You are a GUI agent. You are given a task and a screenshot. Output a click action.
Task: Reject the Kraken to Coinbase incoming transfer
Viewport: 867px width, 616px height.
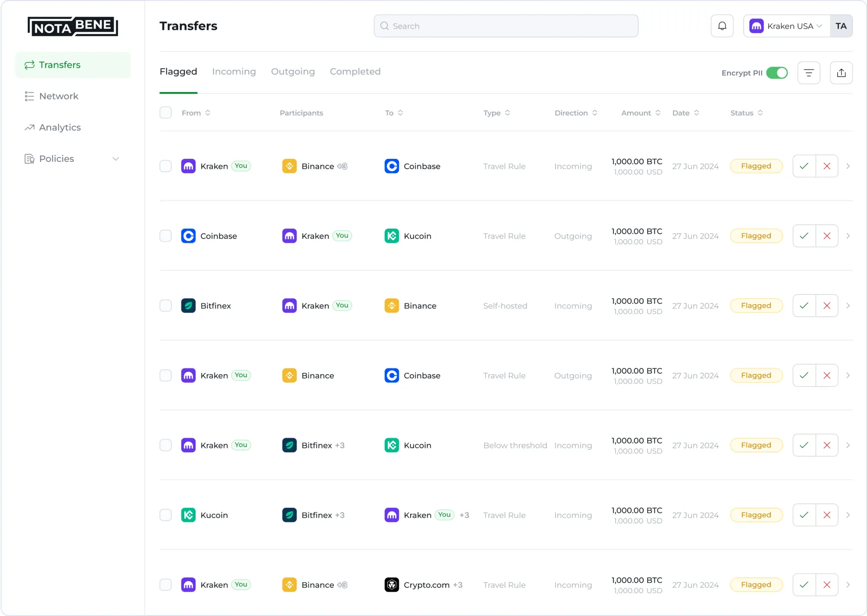[827, 166]
